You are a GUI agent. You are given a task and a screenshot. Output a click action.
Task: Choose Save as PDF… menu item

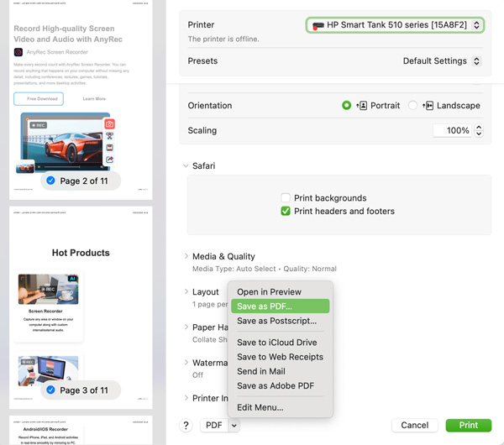(281, 306)
